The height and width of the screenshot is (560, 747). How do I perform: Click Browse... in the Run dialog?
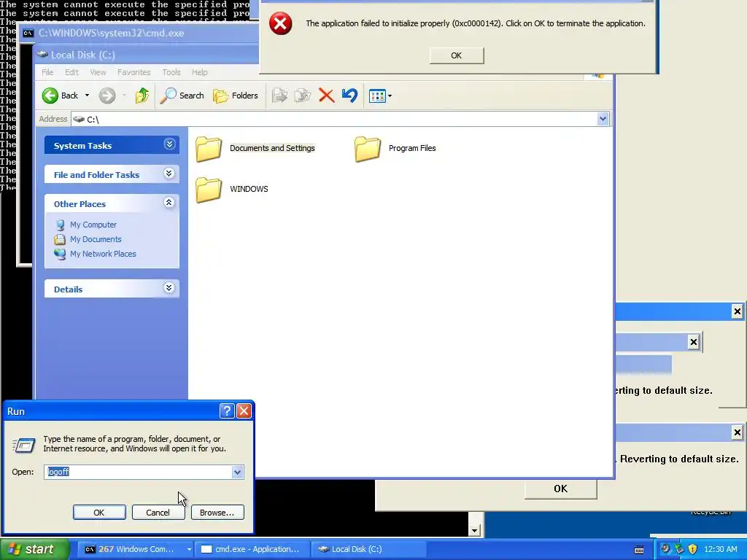pyautogui.click(x=217, y=513)
